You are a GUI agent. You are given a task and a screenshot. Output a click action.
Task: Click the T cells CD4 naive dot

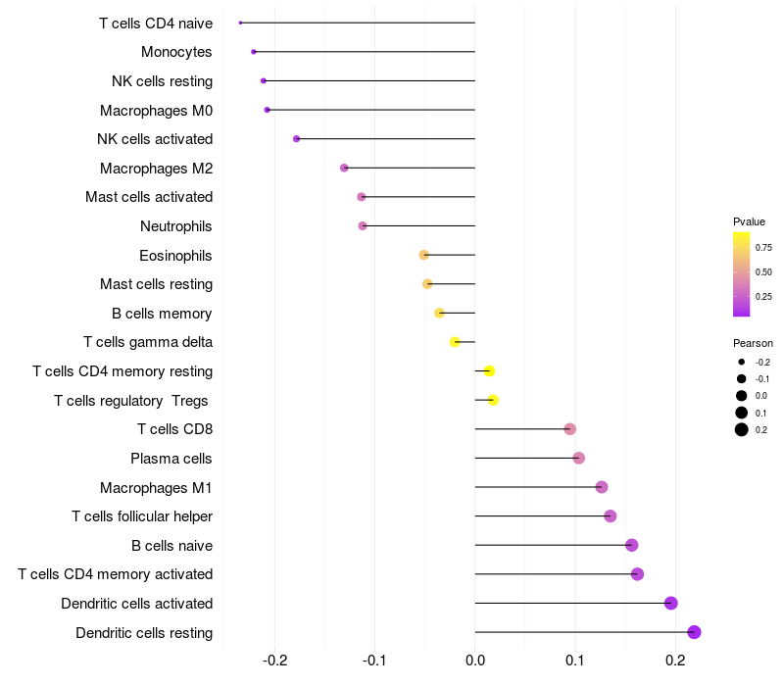(x=240, y=23)
